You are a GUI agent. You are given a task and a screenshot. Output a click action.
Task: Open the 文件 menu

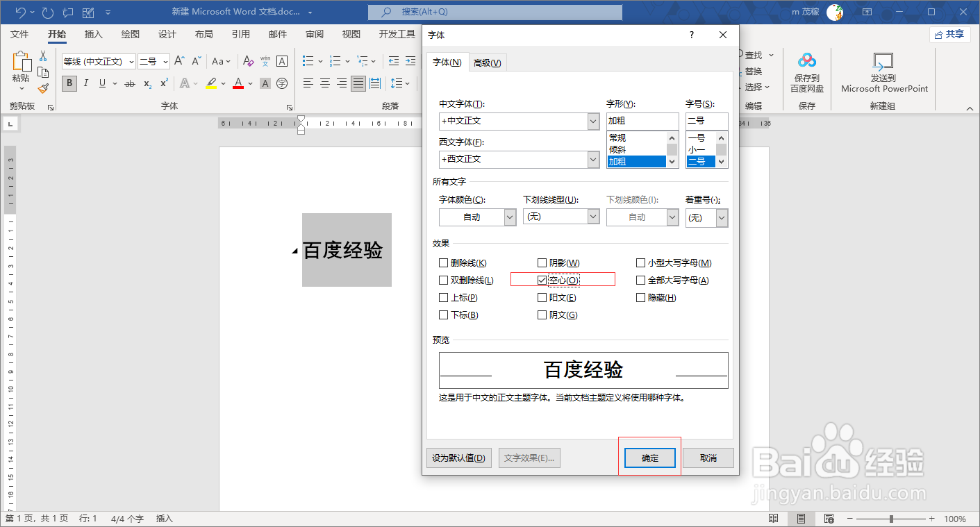(19, 34)
